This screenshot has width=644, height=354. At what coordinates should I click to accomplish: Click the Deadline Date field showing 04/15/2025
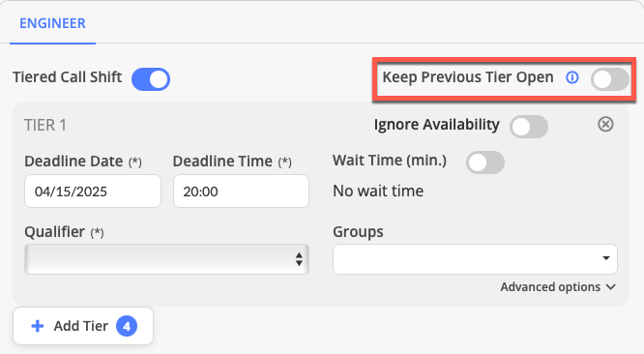click(93, 191)
